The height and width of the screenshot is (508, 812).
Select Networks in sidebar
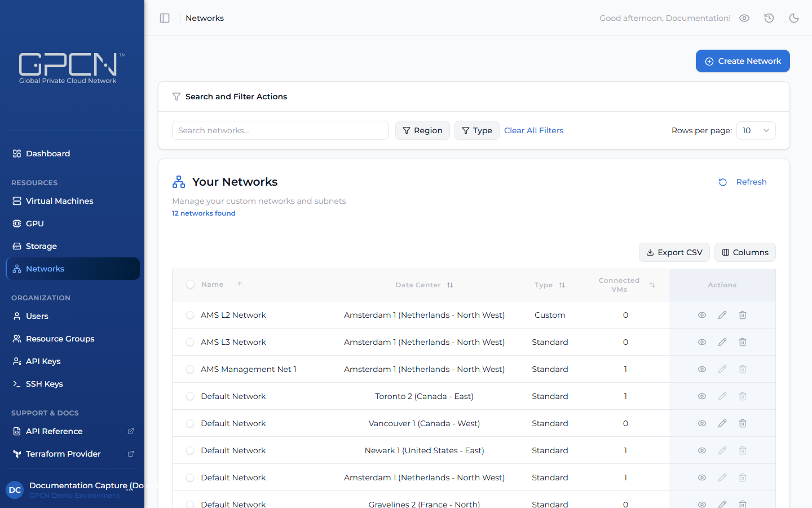click(73, 269)
